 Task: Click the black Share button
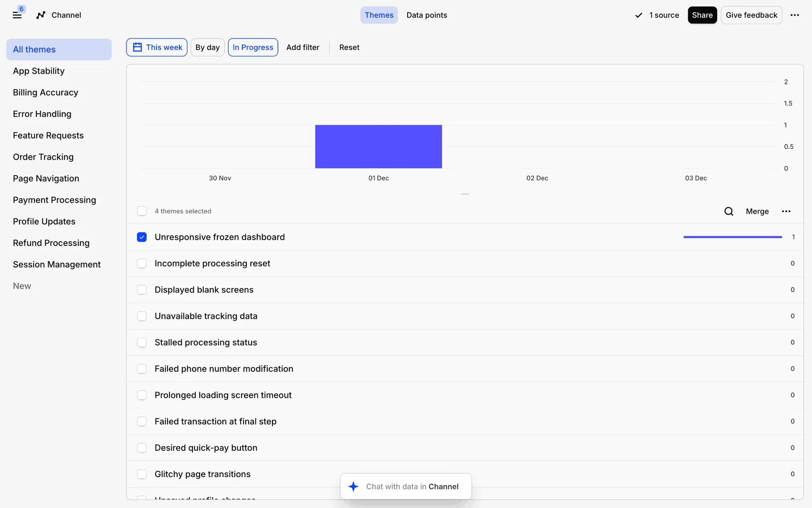click(702, 15)
